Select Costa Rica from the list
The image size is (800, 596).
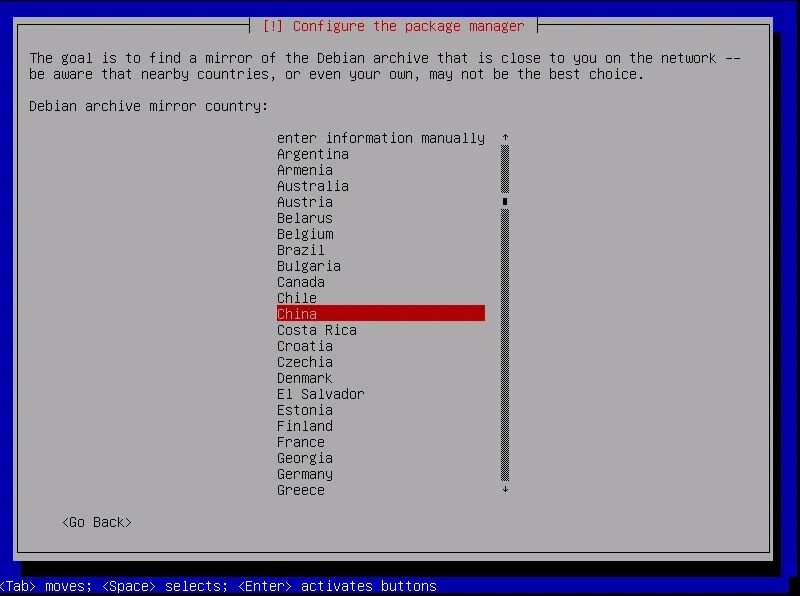pos(381,330)
